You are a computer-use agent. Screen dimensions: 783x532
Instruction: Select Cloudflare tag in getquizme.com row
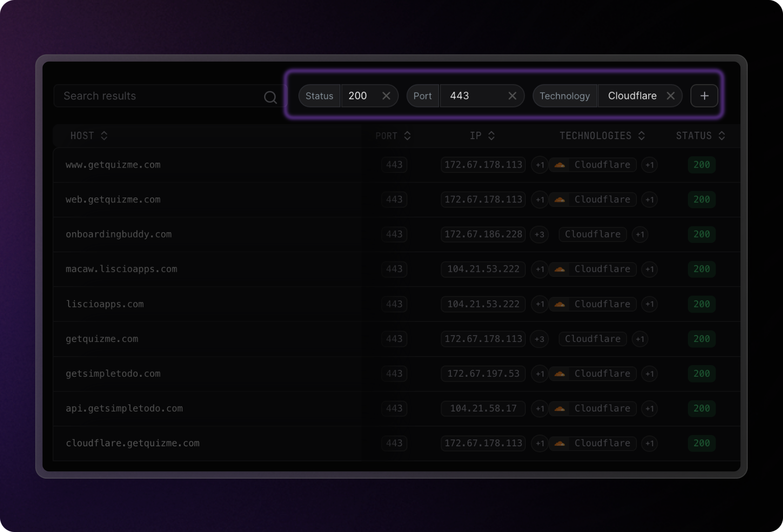click(x=593, y=339)
